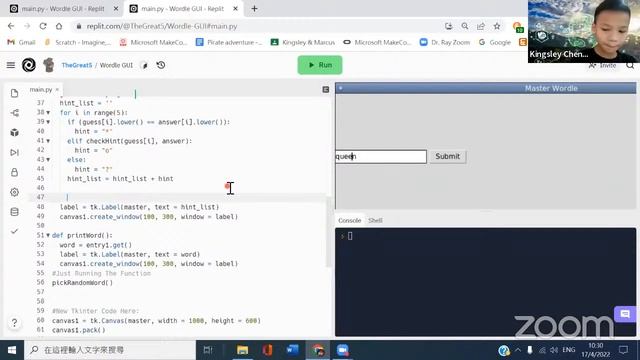
Task: Open the Replit hamburger menu
Action: (11, 65)
